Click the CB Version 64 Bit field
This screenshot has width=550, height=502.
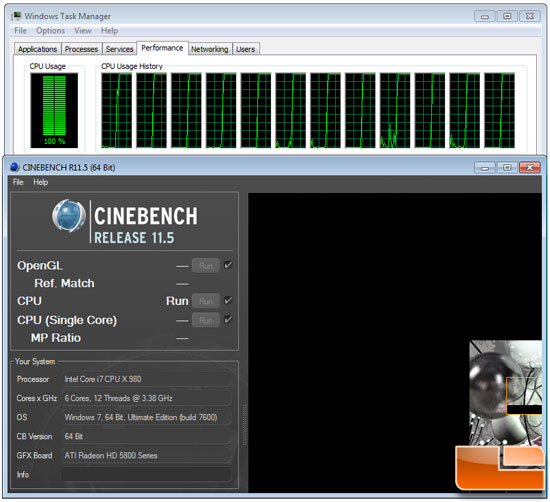point(147,436)
